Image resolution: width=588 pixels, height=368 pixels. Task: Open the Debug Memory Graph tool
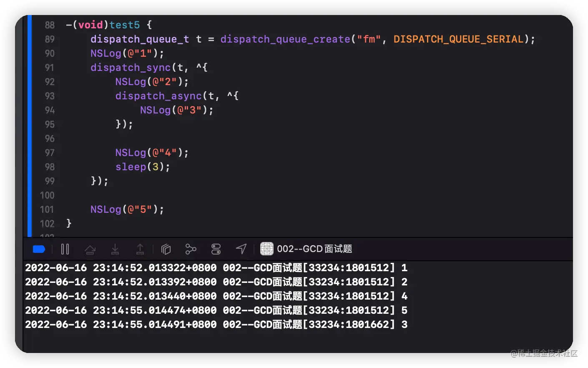click(191, 249)
